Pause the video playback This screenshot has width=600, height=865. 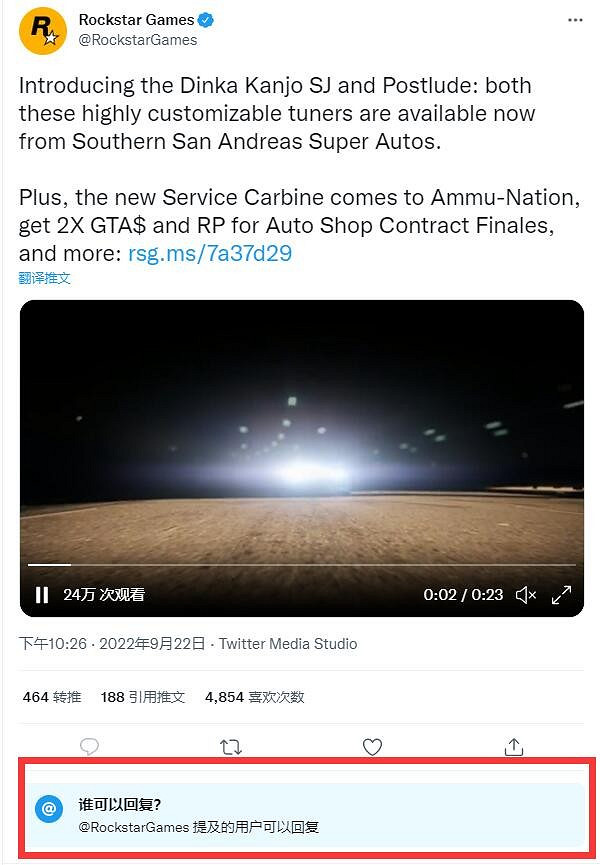(x=42, y=595)
